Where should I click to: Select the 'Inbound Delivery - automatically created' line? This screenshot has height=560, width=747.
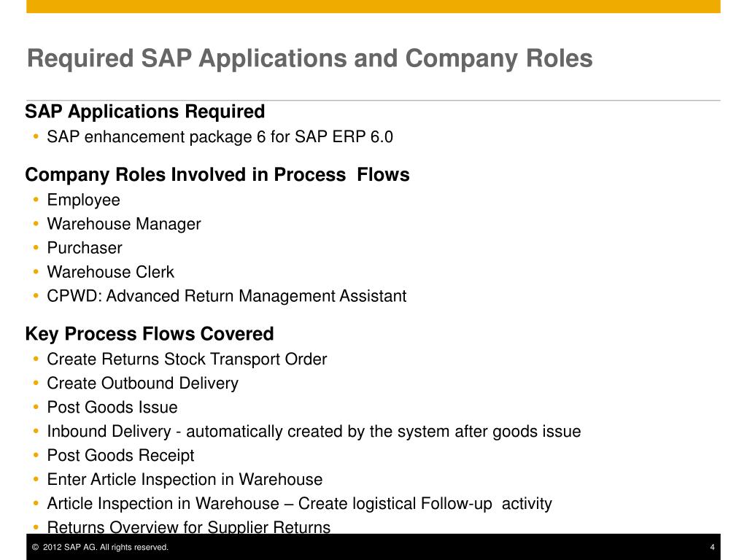point(314,432)
